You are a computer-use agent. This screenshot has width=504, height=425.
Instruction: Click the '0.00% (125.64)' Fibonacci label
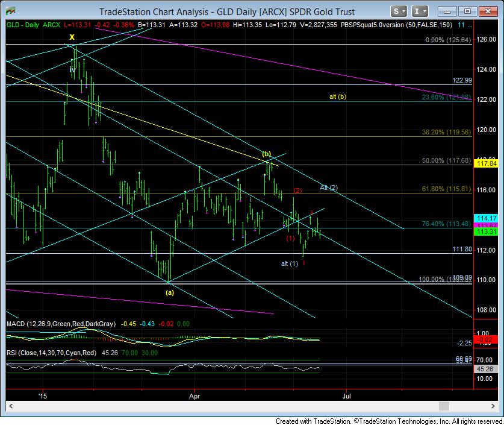pyautogui.click(x=448, y=40)
